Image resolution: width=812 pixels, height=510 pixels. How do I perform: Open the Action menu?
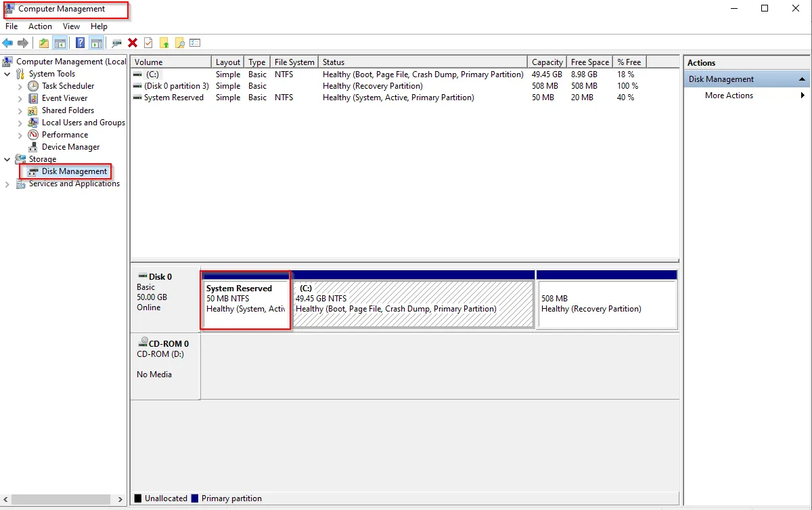40,26
